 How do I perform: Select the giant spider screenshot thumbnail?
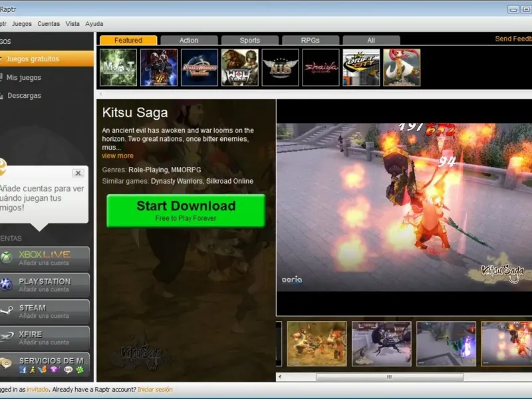coord(382,344)
